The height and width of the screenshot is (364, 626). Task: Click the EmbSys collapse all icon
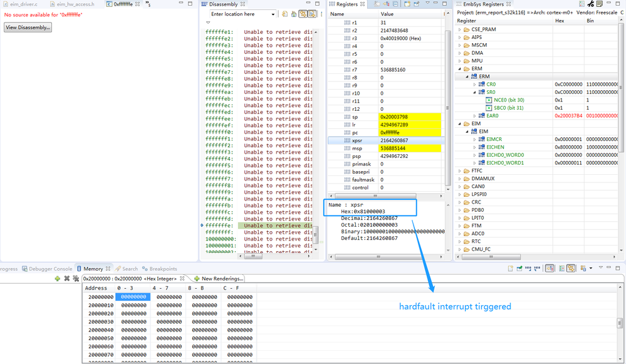pyautogui.click(x=582, y=4)
